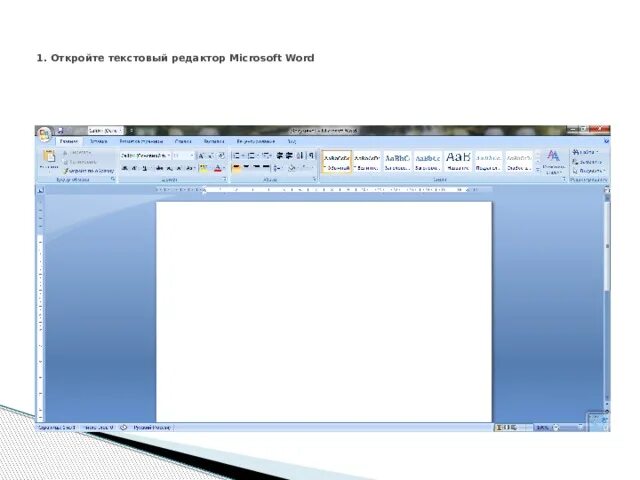Apply the Название (Title) AaB style
This screenshot has width=640, height=480.
click(x=458, y=162)
